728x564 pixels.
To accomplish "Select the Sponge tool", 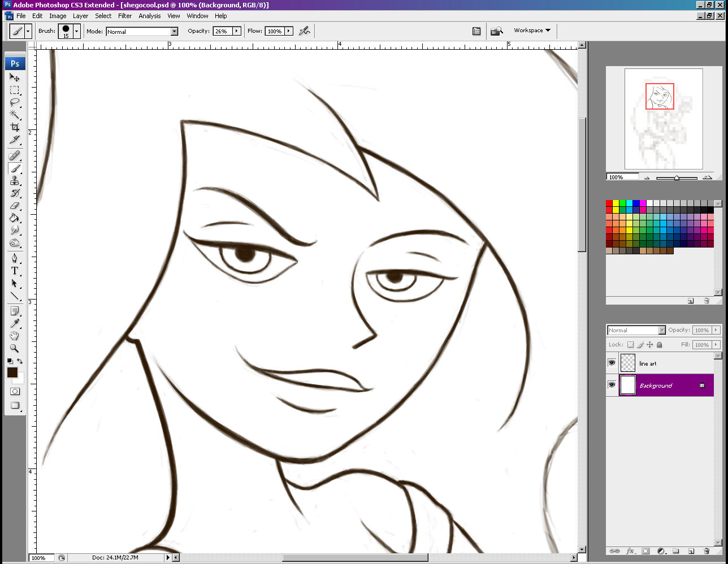I will (x=15, y=243).
